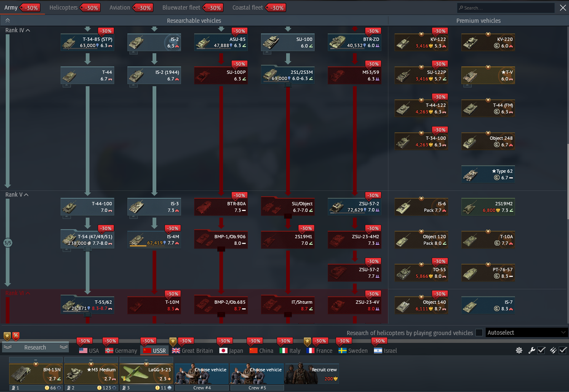Select the locked SU-100P card
This screenshot has height=392, width=569.
pos(221,75)
